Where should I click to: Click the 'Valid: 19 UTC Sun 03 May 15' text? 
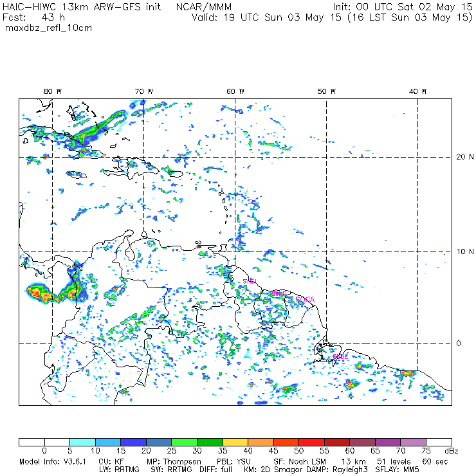[x=266, y=17]
